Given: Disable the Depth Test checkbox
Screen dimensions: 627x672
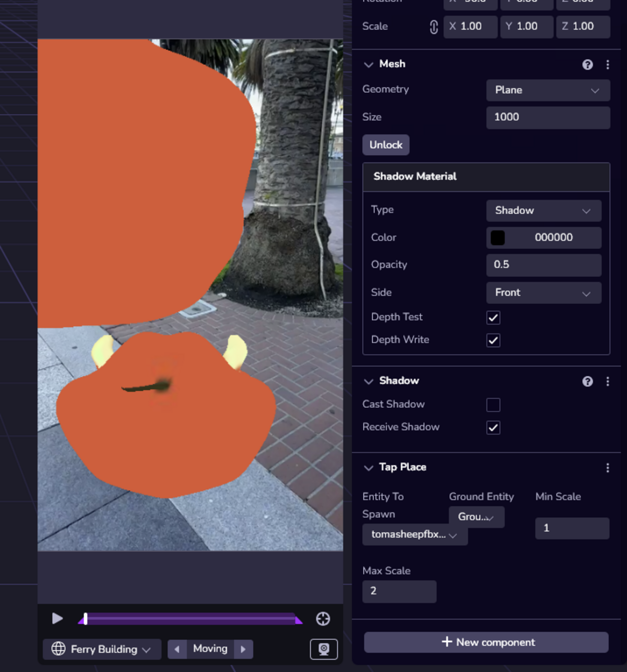Looking at the screenshot, I should pos(493,318).
